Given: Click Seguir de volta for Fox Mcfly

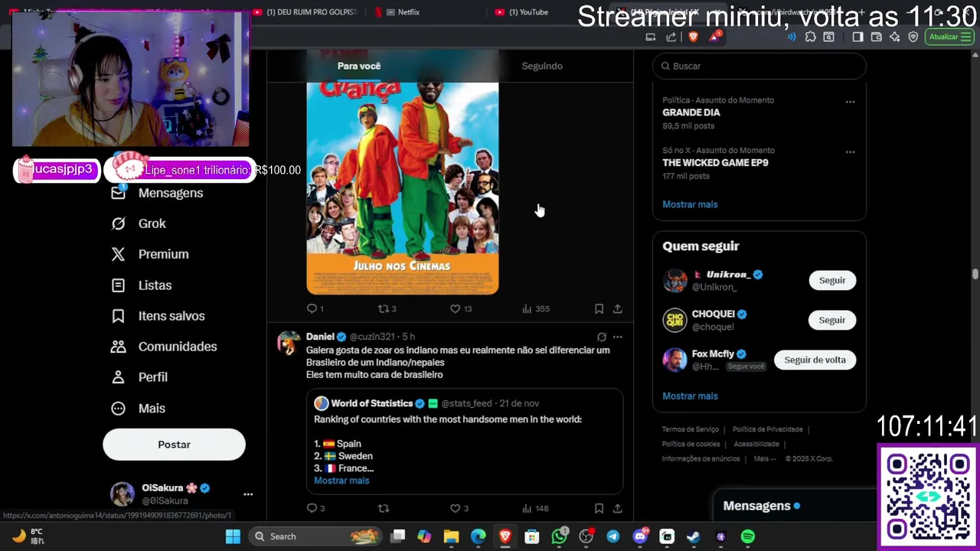Looking at the screenshot, I should 815,360.
